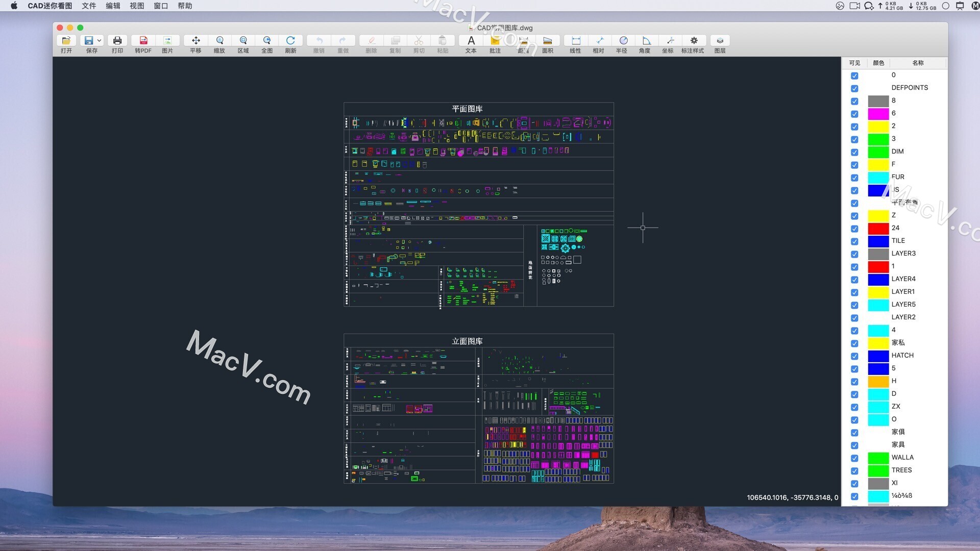The image size is (980, 551).
Task: Click the Refresh (刷新) icon
Action: (290, 41)
